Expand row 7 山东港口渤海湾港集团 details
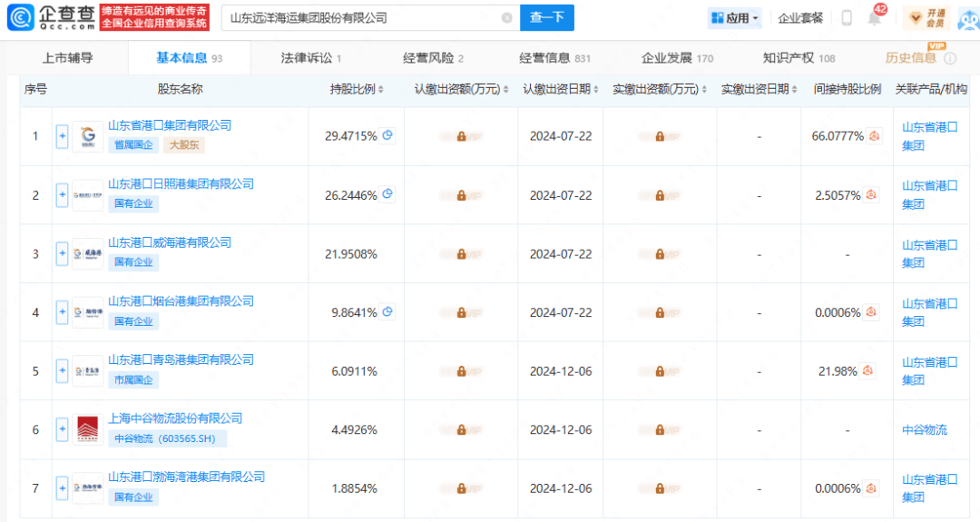The width and height of the screenshot is (980, 522). (x=62, y=488)
